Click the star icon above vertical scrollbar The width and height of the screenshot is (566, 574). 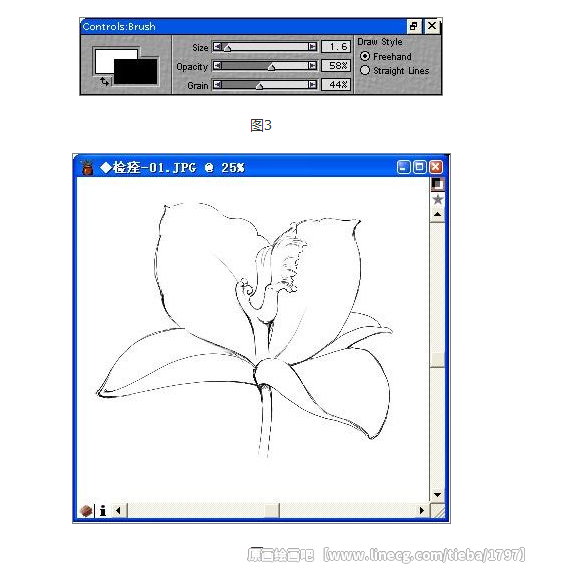tap(437, 200)
